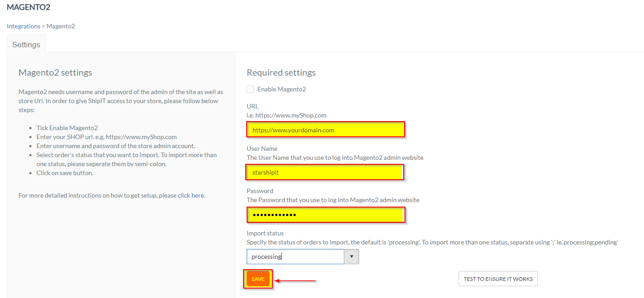Click the 'i.e. https://www.myShop.com' hint text
644x298 pixels.
pyautogui.click(x=286, y=115)
